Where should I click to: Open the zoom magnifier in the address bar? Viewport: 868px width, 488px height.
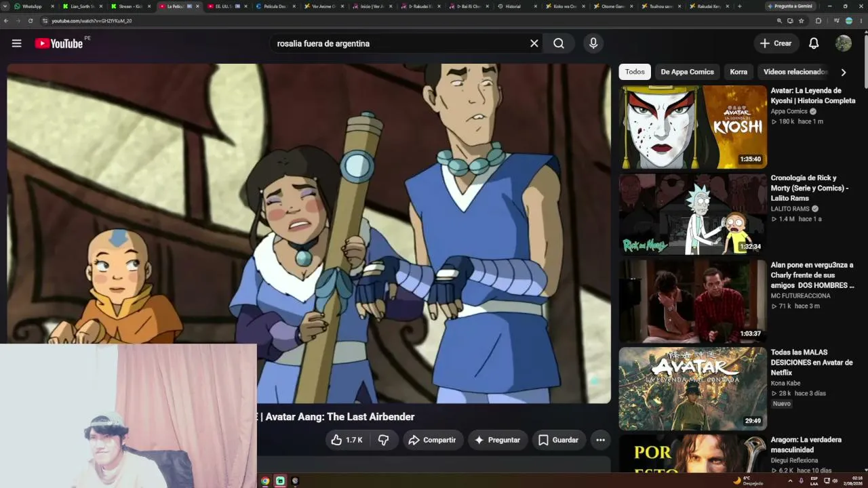(x=779, y=21)
